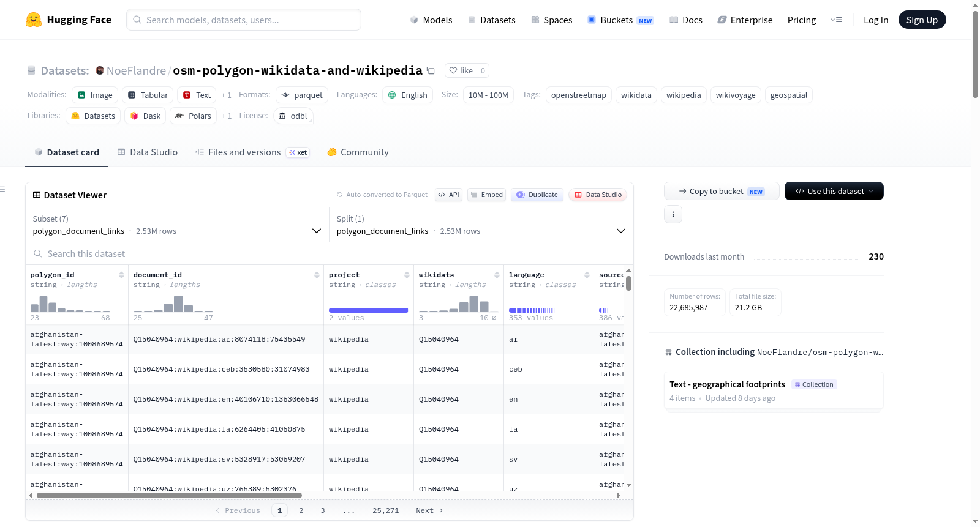
Task: Filter by the geospatial tag
Action: (x=789, y=95)
